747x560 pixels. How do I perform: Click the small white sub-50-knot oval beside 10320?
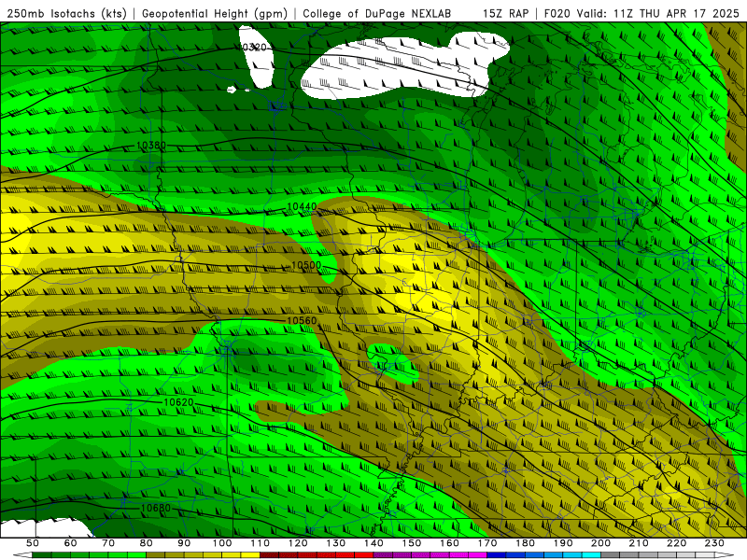257,57
